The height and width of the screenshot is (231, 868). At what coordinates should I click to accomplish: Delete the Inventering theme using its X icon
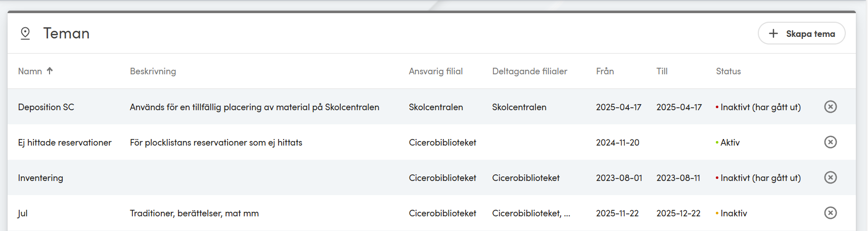coord(830,177)
